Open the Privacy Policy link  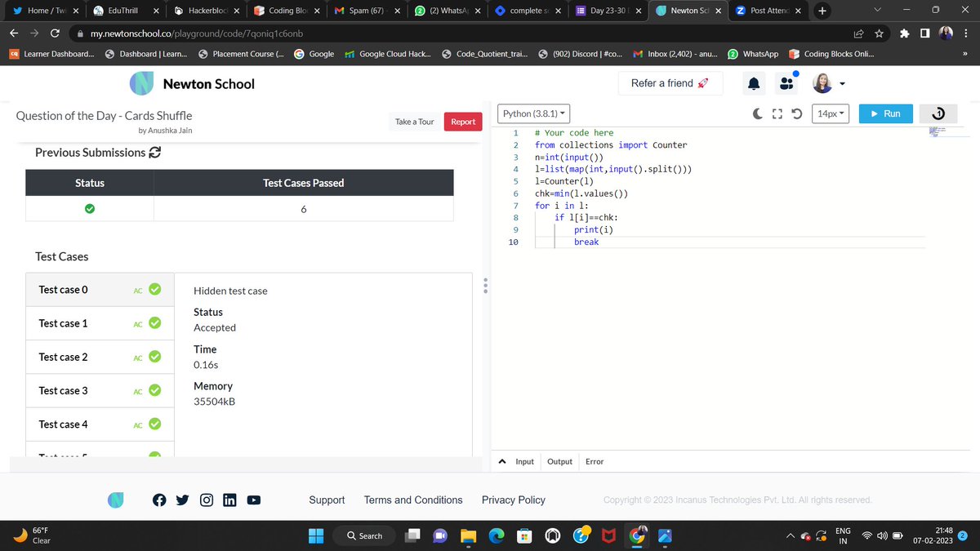click(x=514, y=500)
